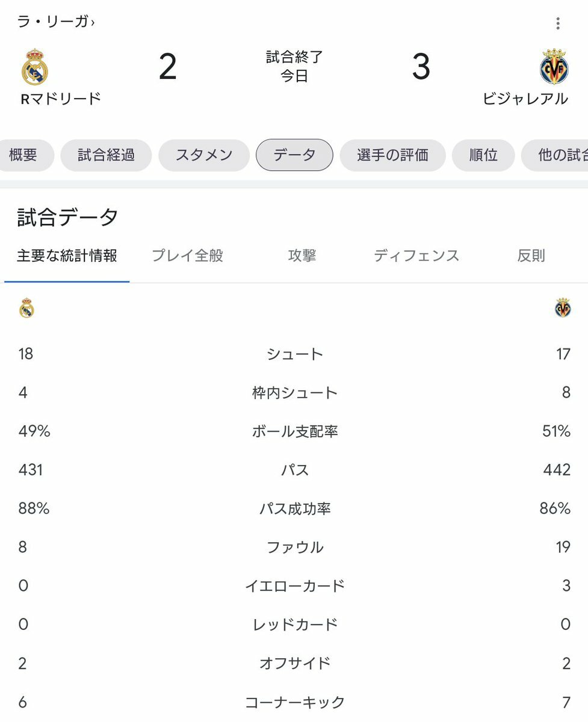Select the データ chip
Screen dimensions: 588x722
coord(294,155)
